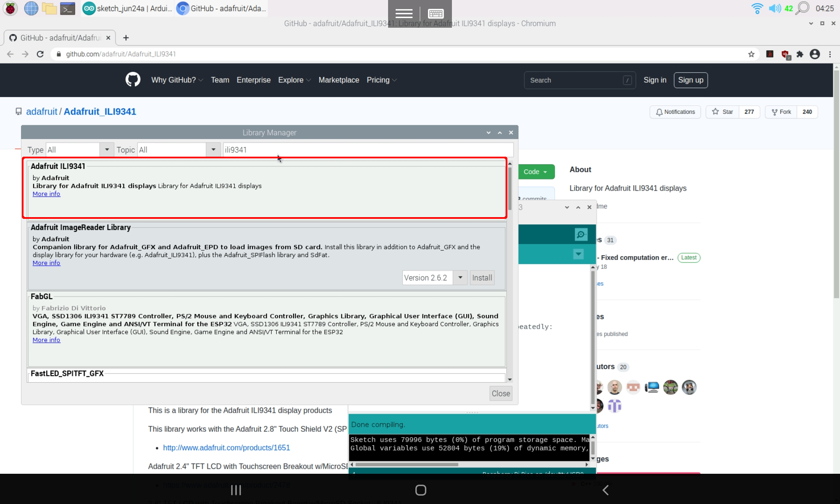Reload the GitHub page
The image size is (840, 504).
point(40,54)
